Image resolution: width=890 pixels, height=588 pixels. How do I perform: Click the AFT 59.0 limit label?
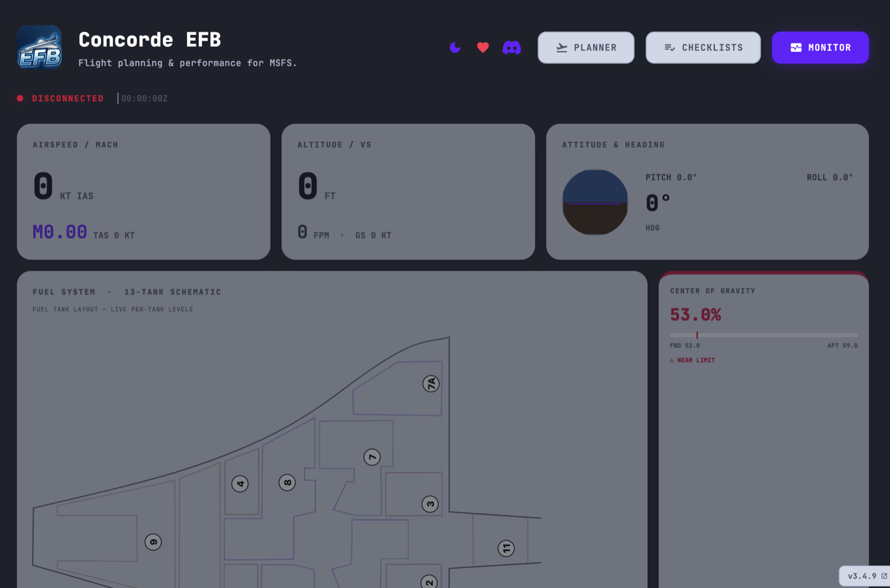842,346
